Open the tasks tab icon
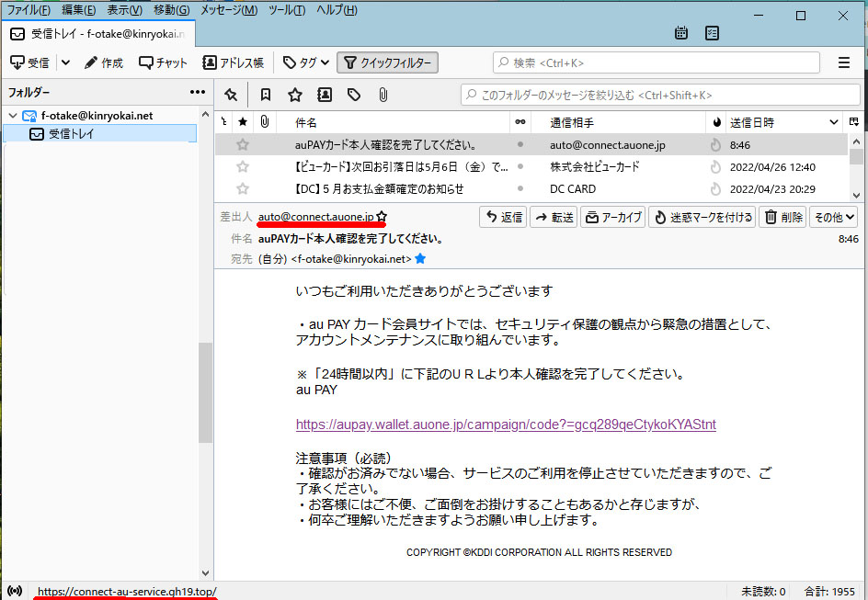 712,33
